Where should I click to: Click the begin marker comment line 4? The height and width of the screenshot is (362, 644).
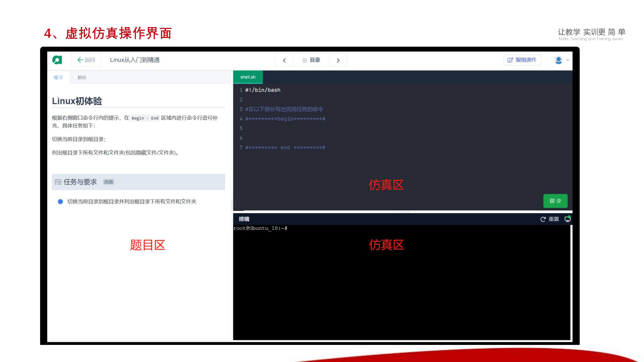(x=285, y=119)
